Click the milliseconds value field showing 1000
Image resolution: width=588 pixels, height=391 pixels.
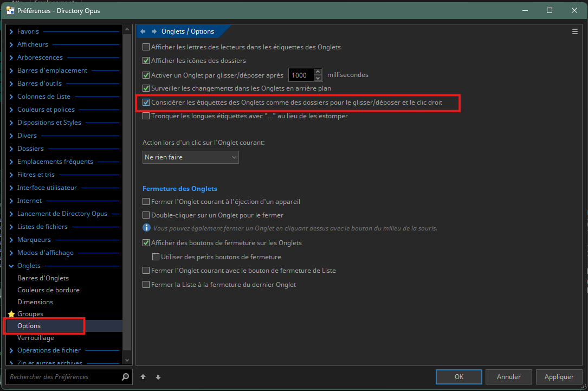(x=301, y=75)
